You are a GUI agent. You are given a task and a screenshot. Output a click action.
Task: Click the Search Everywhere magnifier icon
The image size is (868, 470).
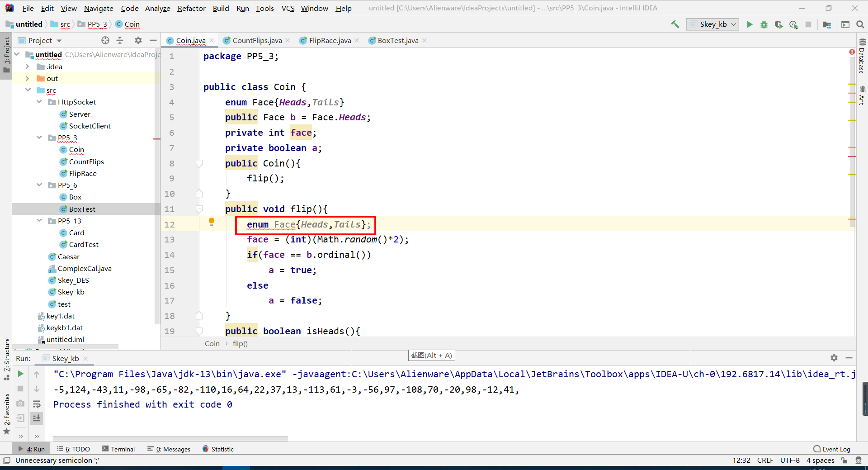tap(860, 24)
